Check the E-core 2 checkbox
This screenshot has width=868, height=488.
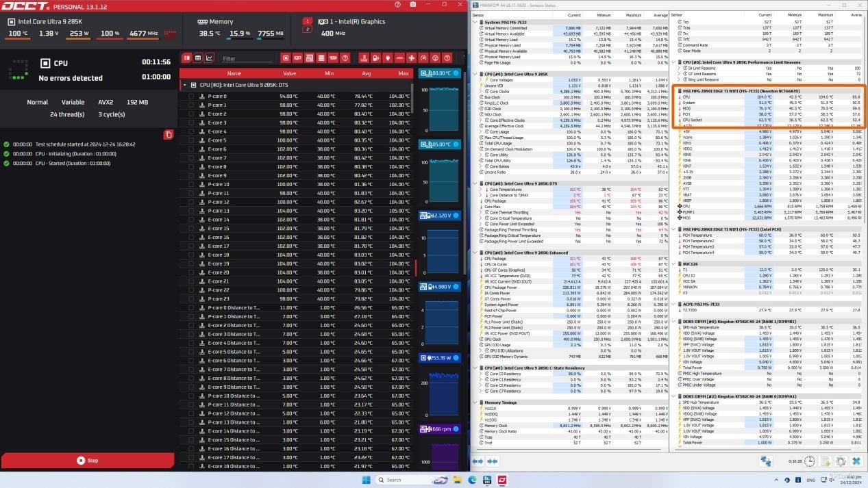pos(192,114)
